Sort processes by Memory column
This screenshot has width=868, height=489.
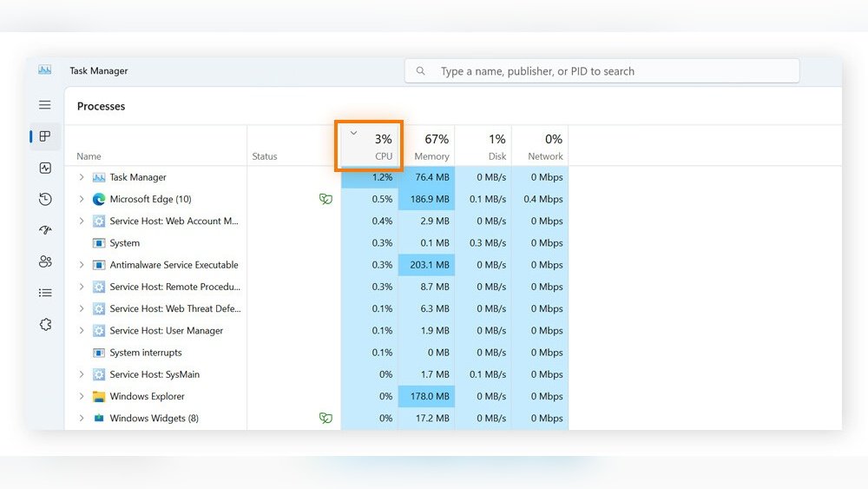point(431,146)
